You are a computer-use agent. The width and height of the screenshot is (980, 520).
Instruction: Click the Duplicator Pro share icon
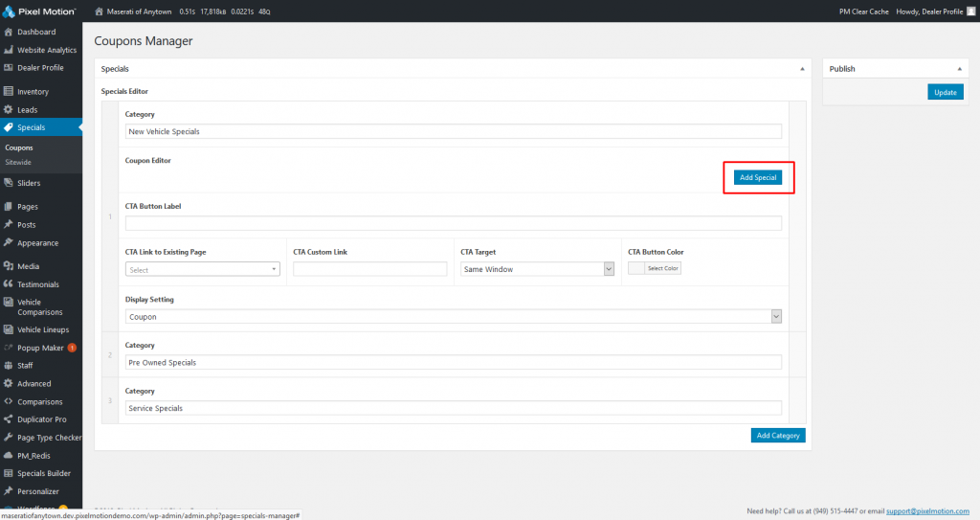(8, 419)
